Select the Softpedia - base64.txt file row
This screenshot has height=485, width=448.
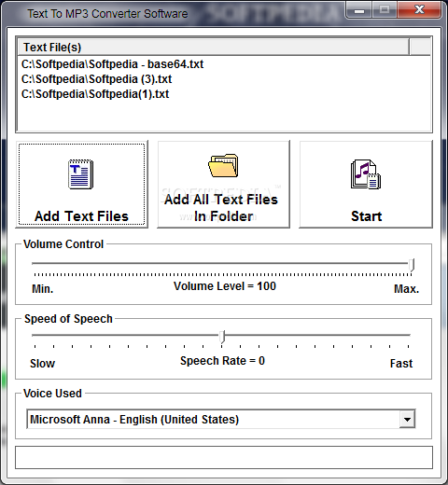click(112, 64)
